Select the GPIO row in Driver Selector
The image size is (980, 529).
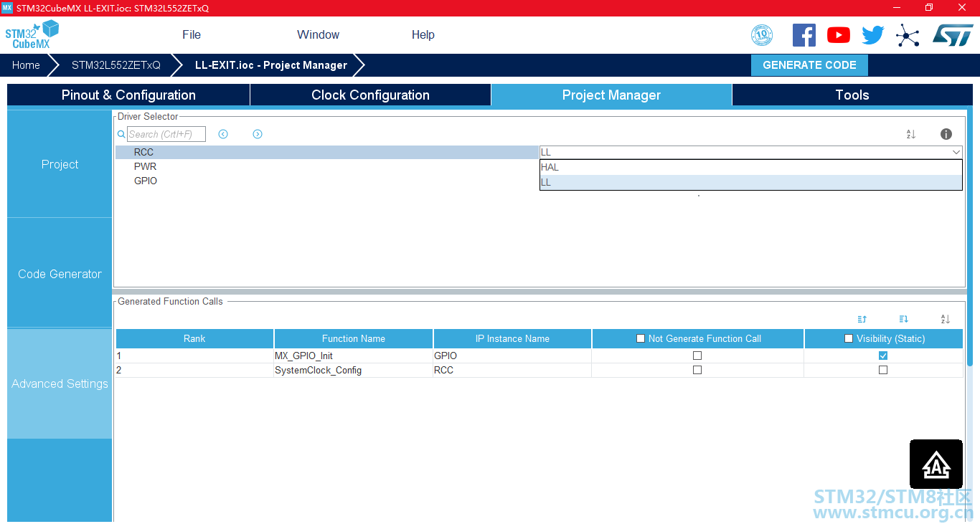(327, 181)
